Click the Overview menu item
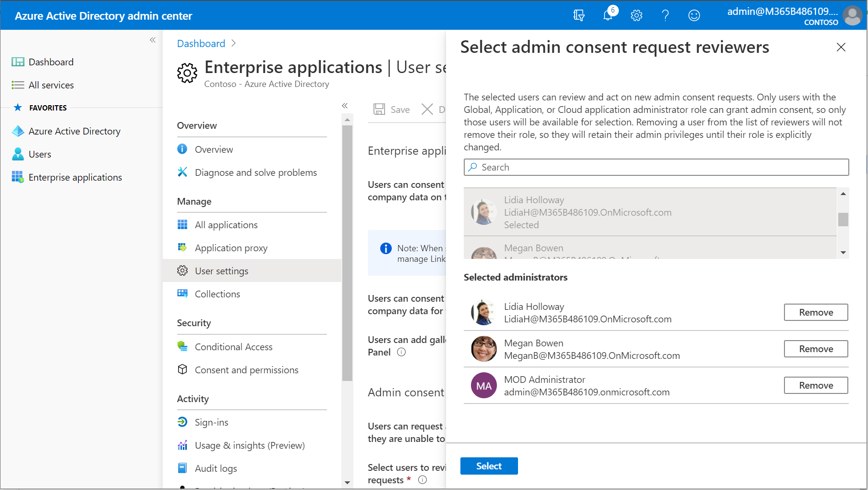Viewport: 868px width, 490px height. coord(214,149)
